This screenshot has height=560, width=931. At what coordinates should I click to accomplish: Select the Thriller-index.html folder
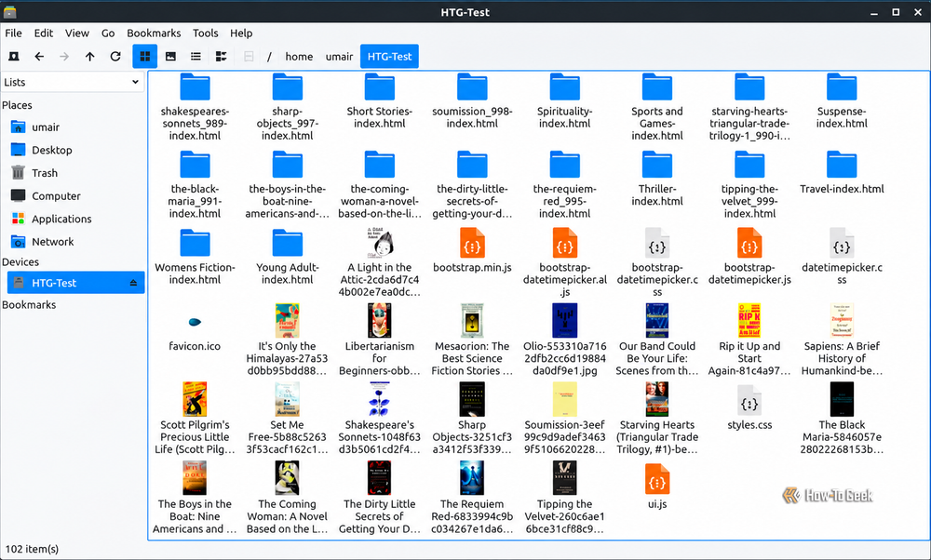[x=656, y=180]
